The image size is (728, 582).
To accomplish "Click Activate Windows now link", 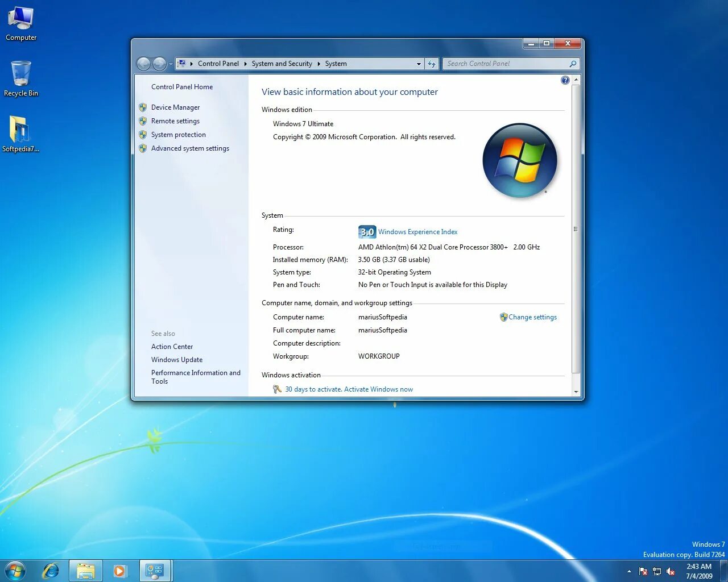I will click(x=378, y=389).
